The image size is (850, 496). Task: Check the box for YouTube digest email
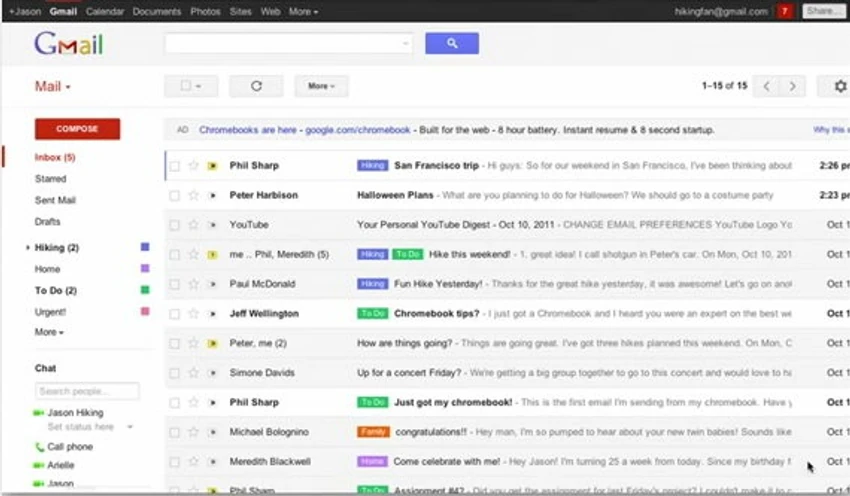tap(174, 225)
